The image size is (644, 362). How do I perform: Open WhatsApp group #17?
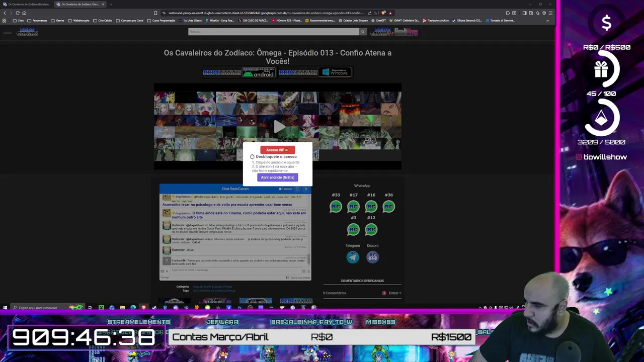pos(353,207)
